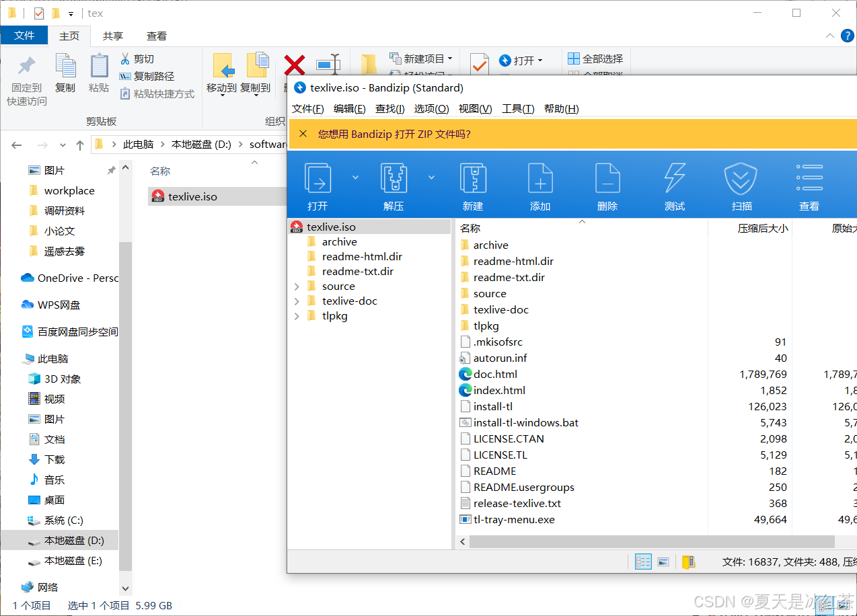Click the Explorer ribbon 粘贴 paste icon
The height and width of the screenshot is (616, 857).
(99, 65)
